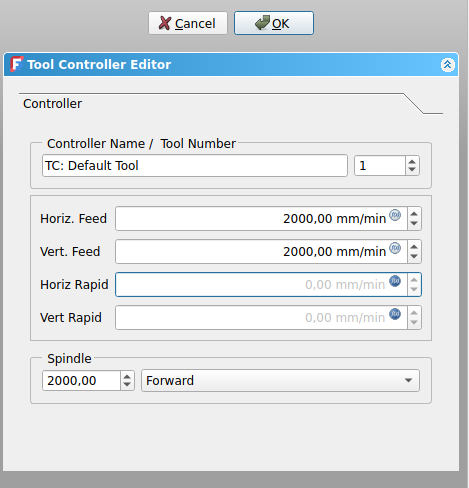This screenshot has height=488, width=469.
Task: Click into the Spindle speed field
Action: tap(81, 380)
